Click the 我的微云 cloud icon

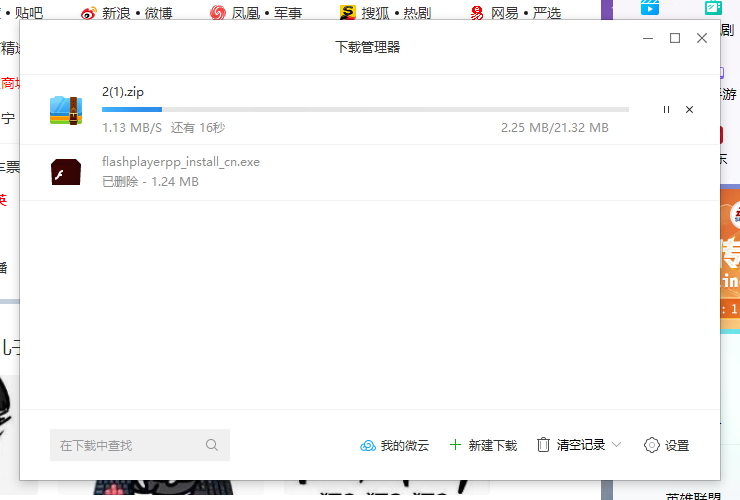(367, 445)
